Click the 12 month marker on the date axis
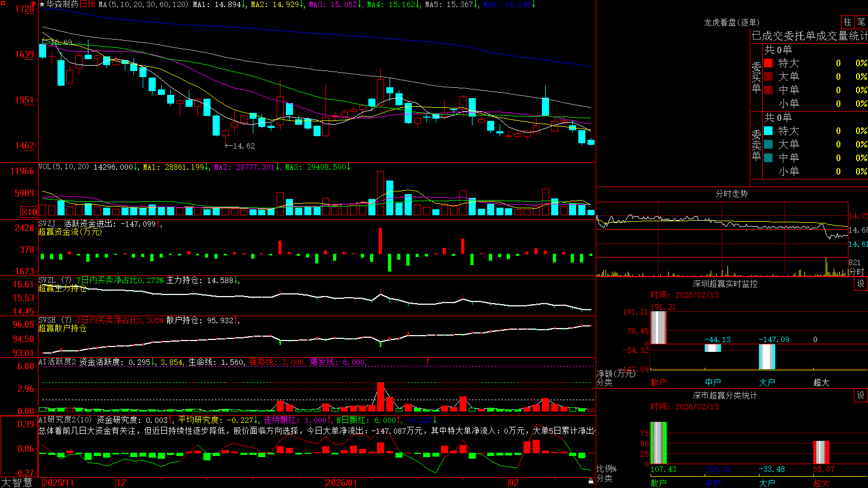 (122, 483)
